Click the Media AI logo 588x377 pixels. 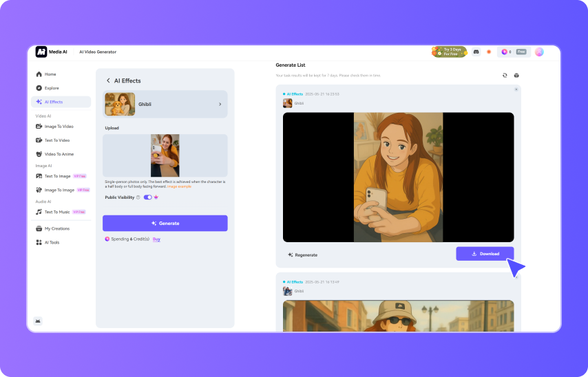(x=41, y=52)
